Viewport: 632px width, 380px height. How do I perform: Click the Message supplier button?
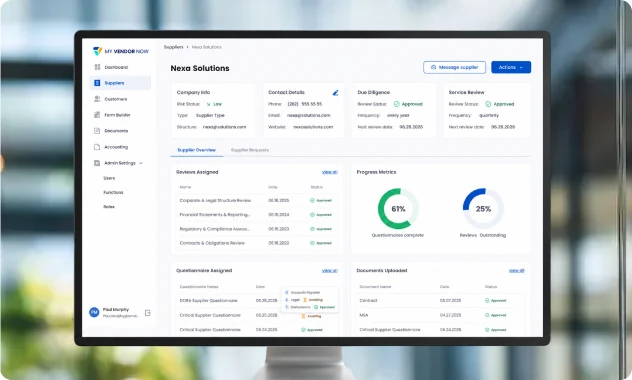point(454,67)
